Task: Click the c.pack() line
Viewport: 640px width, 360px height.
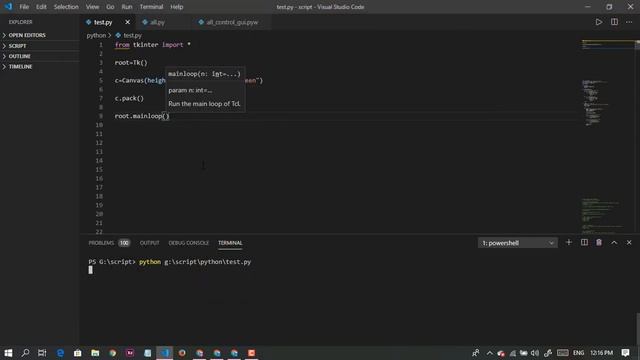Action: 129,98
